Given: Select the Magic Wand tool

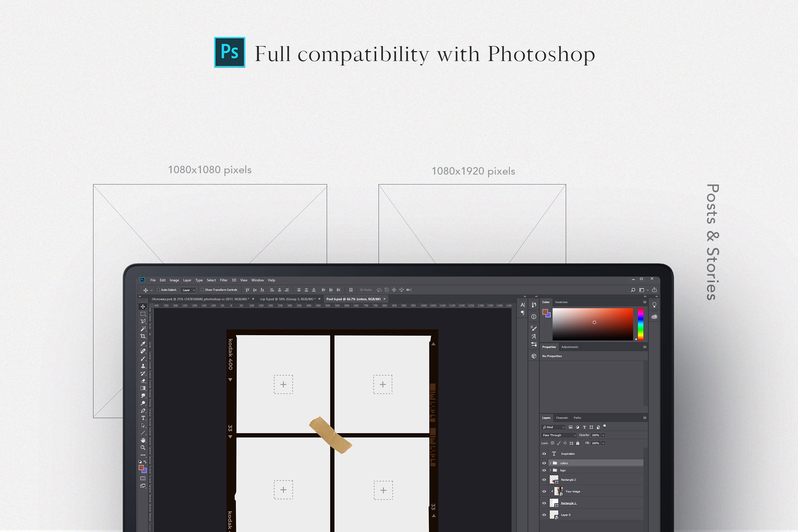Looking at the screenshot, I should coord(143,329).
